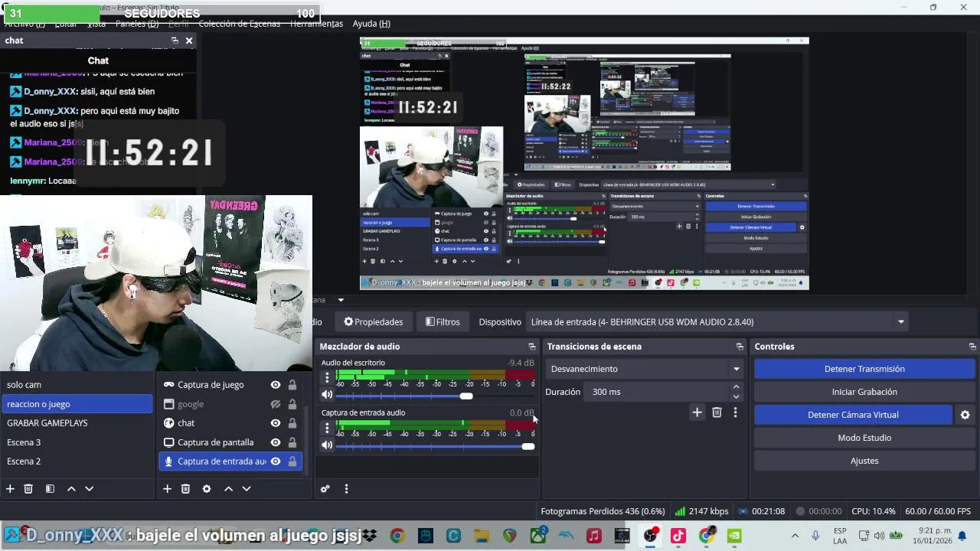Screen dimensions: 980x551
Task: Remove selected source with trash icon
Action: (x=185, y=488)
